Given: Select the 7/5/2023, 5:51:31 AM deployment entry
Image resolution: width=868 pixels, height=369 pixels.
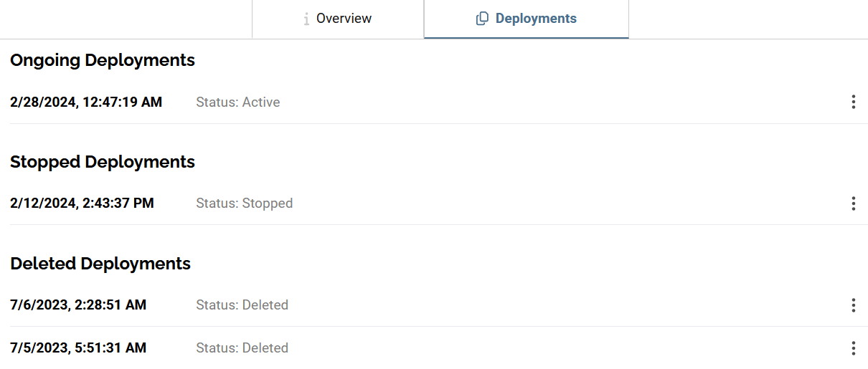Looking at the screenshot, I should tap(78, 348).
